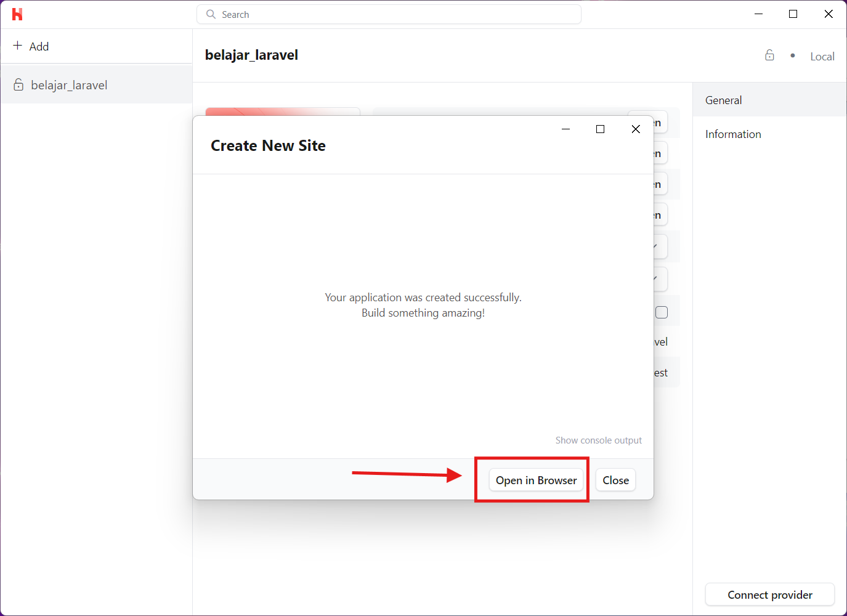
Task: Click the magnifier icon in the search bar
Action: (210, 14)
